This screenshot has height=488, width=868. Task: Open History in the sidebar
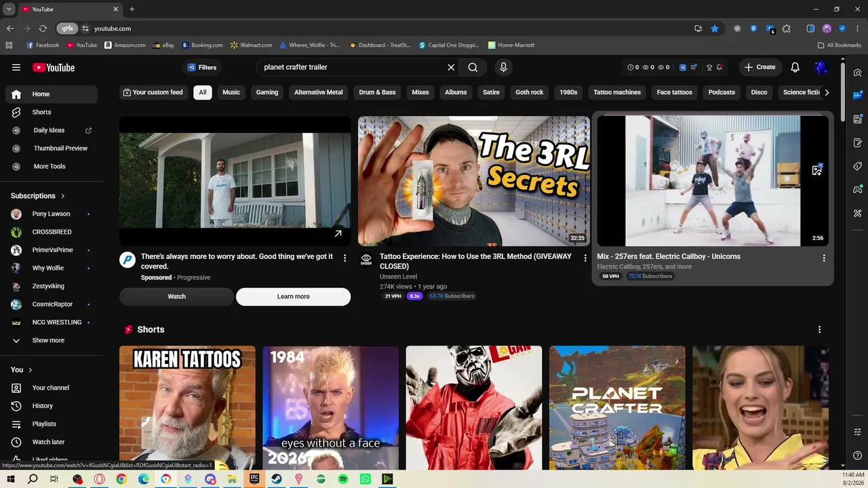point(52,406)
